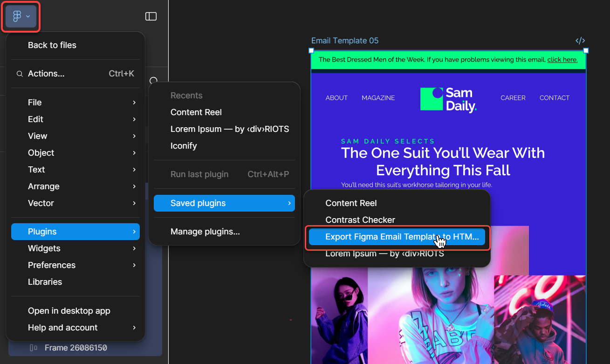Run Contrast Checker from saved plugins

360,220
